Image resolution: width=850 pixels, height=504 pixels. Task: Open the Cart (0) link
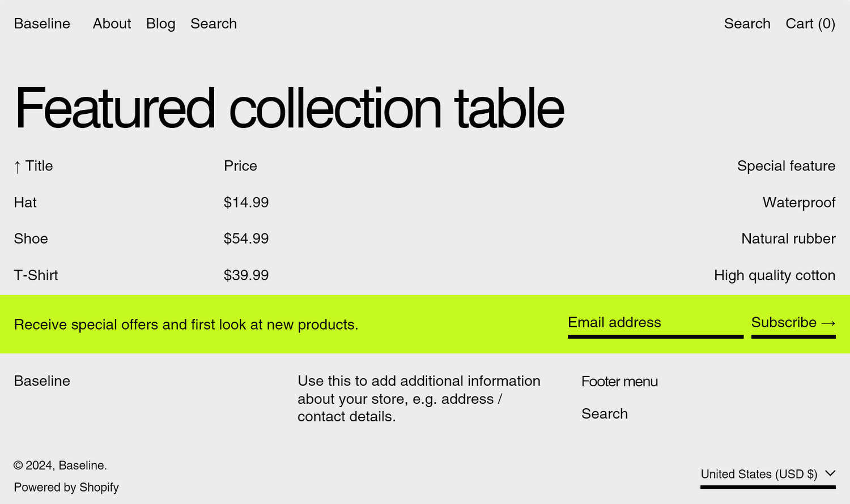(x=810, y=24)
